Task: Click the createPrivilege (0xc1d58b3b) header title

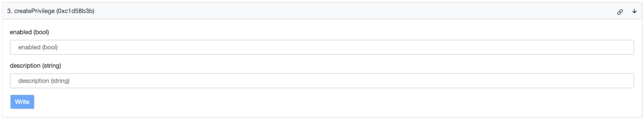Action: (51, 11)
